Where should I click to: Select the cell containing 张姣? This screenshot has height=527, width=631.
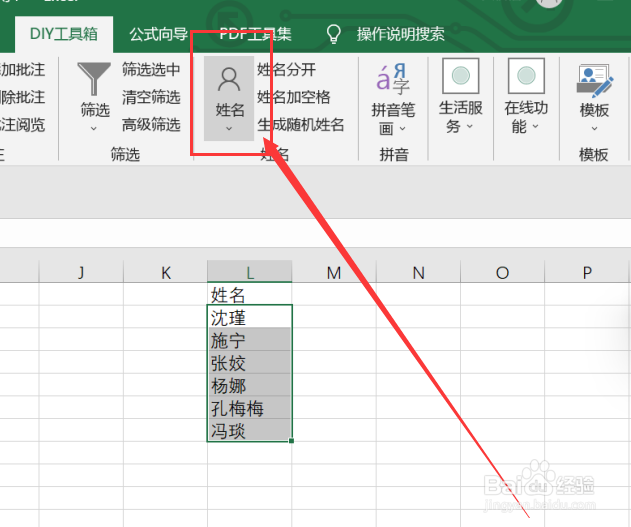(250, 362)
